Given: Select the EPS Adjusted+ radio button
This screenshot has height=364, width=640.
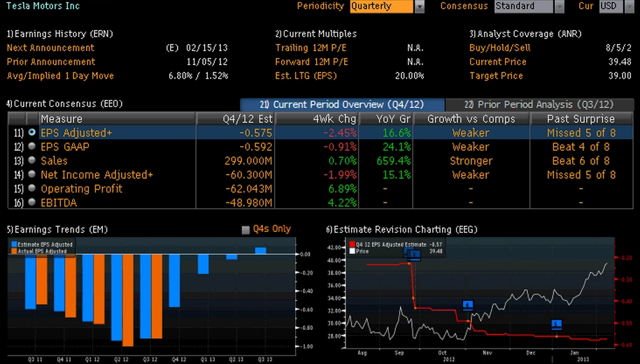Looking at the screenshot, I should (32, 133).
